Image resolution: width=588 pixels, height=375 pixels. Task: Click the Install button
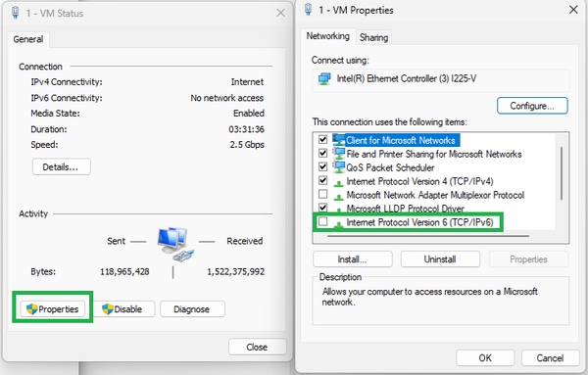click(352, 259)
